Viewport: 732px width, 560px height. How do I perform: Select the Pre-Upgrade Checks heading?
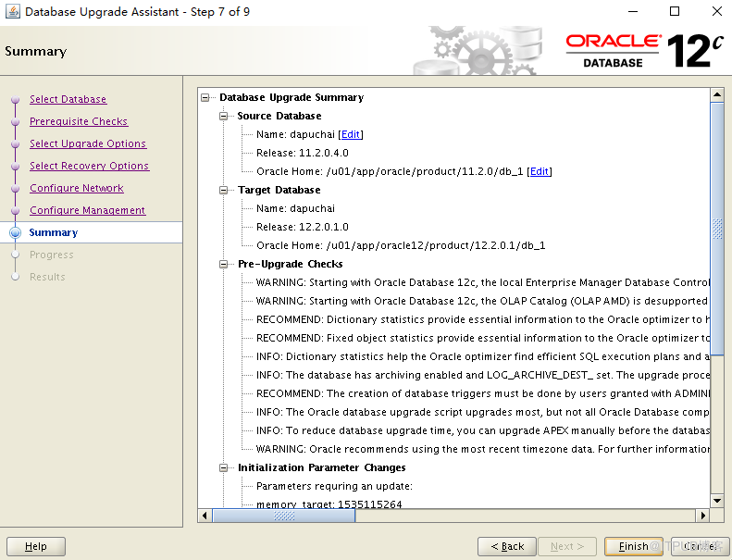290,265
